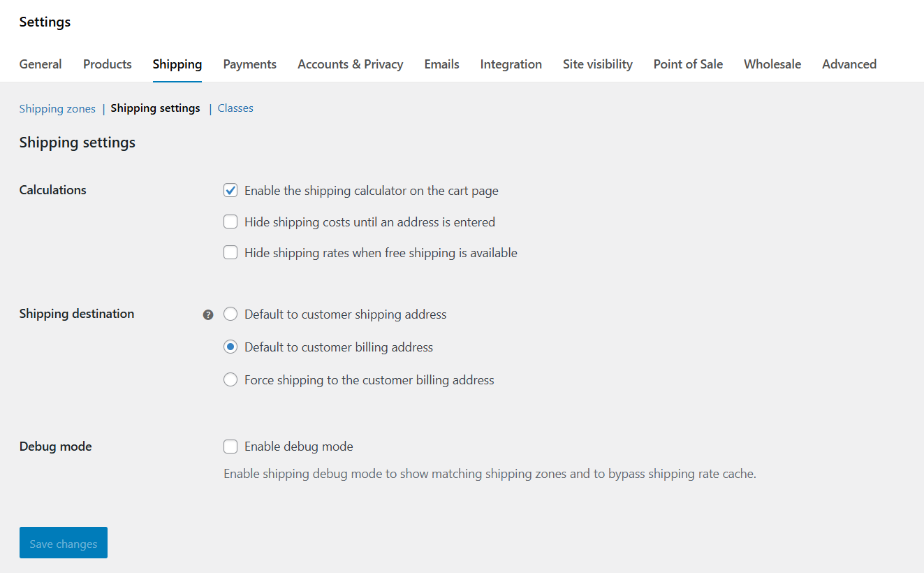Select force shipping to customer billing address
This screenshot has width=924, height=573.
point(230,379)
